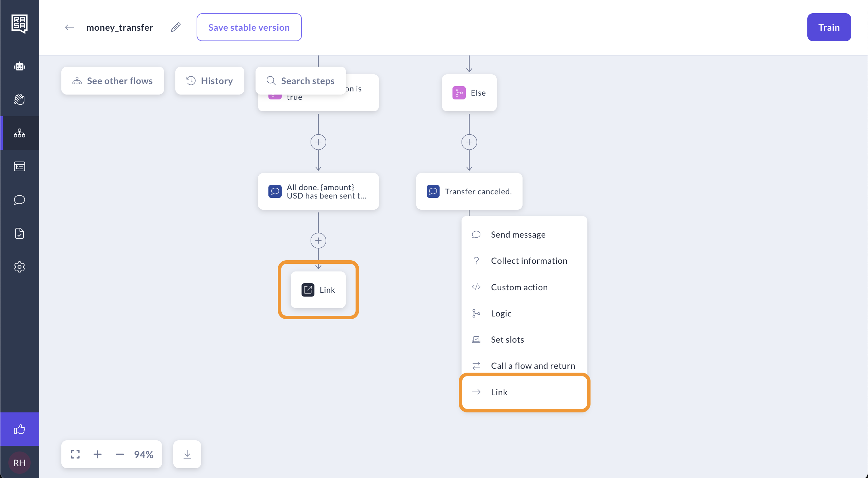Open the settings gear in sidebar

[x=20, y=267]
